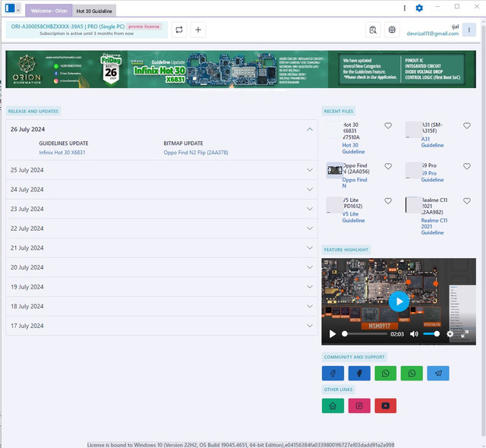Screen dimensions: 486x448
Task: Click the refresh license icon
Action: point(179,30)
